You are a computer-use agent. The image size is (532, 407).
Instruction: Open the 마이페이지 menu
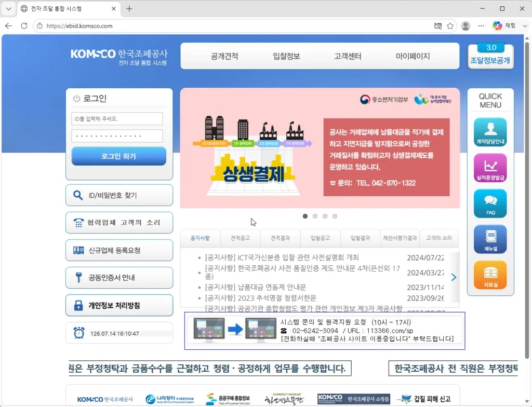(413, 56)
